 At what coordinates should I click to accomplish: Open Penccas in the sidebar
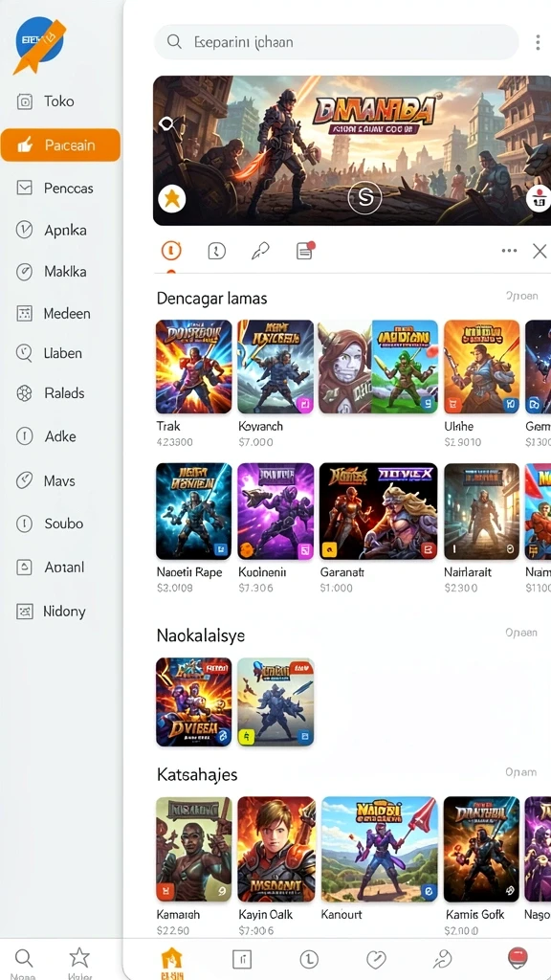55,188
